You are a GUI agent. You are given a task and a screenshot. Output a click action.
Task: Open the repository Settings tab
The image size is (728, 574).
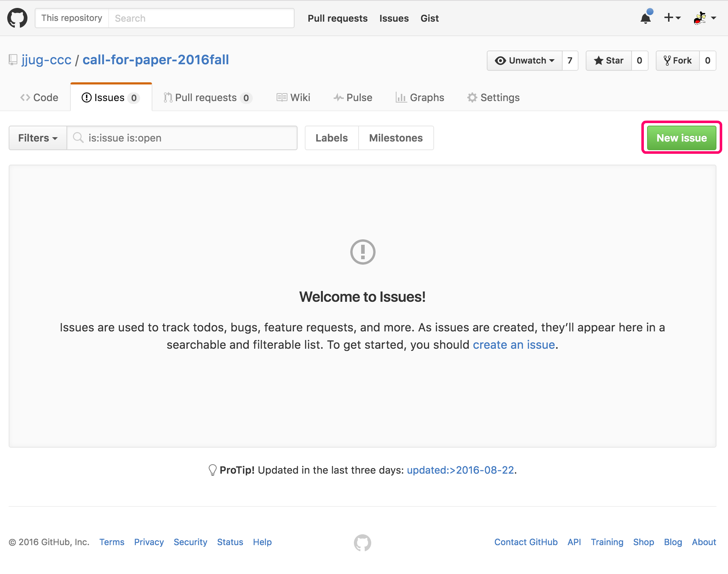493,97
